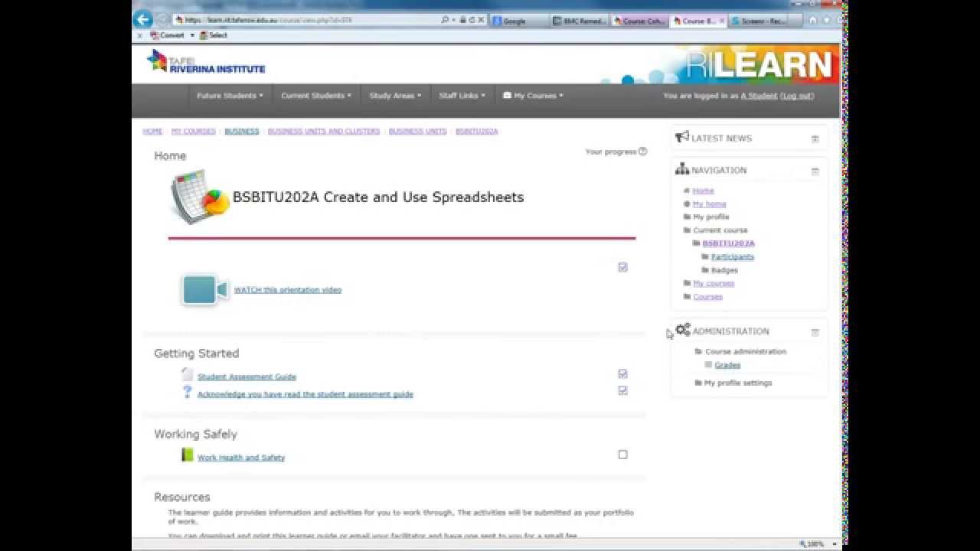Toggle completion checkbox for Student Assessment Guide

tap(622, 373)
